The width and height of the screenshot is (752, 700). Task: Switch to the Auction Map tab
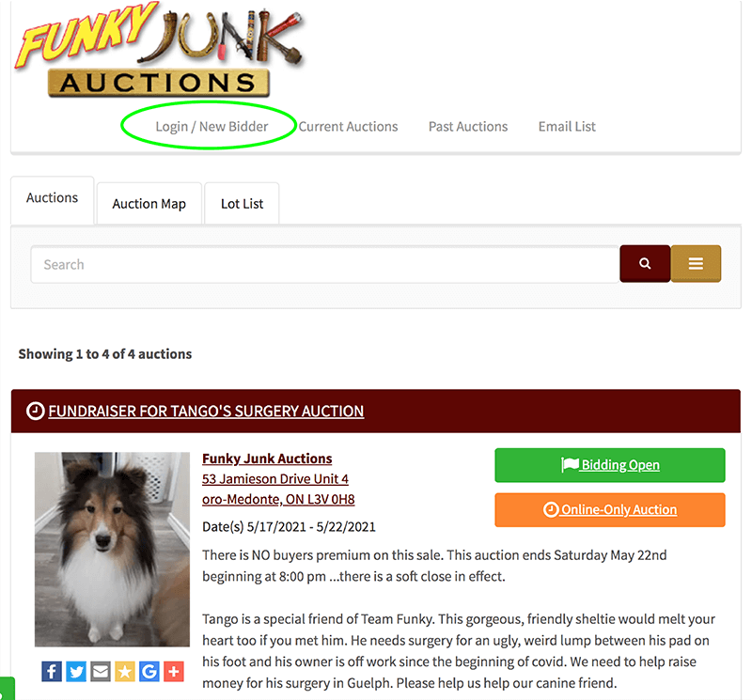149,203
